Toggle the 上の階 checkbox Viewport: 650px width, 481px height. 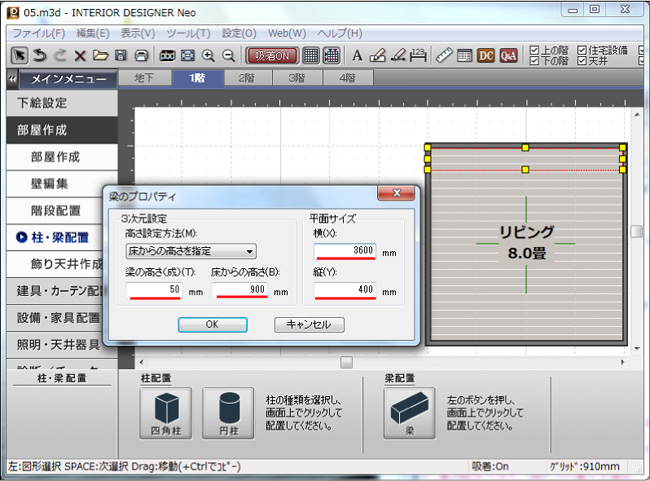pyautogui.click(x=535, y=49)
